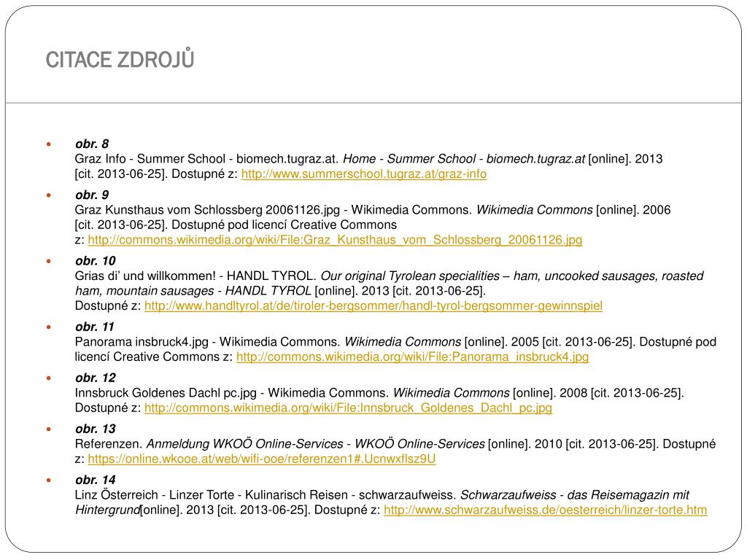This screenshot has height=560, width=747.
Task: Click the heading obr. 14
Action: (96, 480)
